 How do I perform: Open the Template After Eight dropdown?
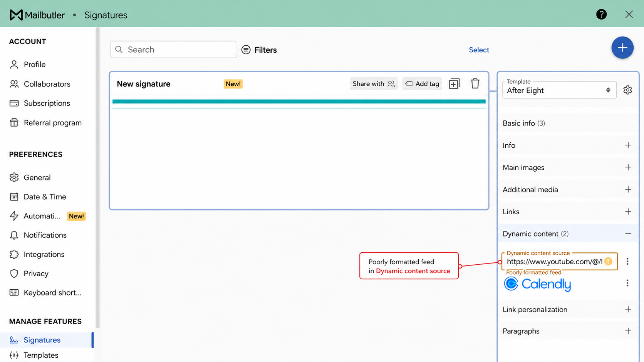point(559,90)
